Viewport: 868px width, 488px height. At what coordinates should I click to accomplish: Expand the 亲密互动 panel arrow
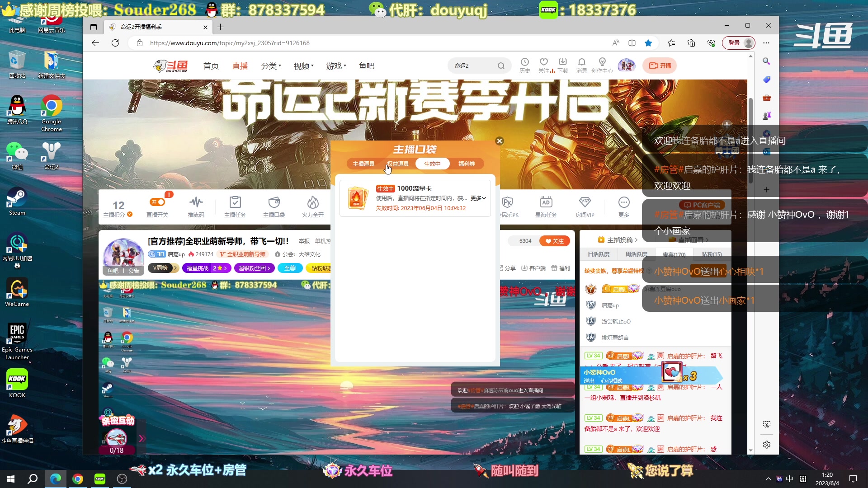pos(142,438)
